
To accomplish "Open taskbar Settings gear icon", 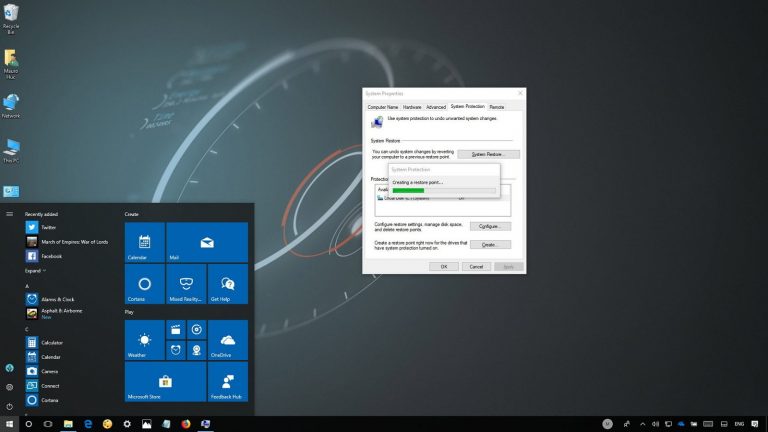I will [127, 424].
